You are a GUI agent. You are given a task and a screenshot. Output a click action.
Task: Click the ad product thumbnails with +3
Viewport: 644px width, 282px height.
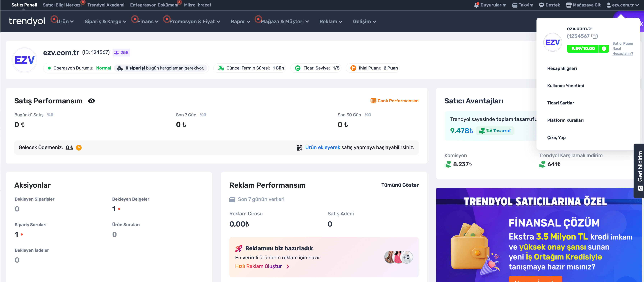coord(398,257)
